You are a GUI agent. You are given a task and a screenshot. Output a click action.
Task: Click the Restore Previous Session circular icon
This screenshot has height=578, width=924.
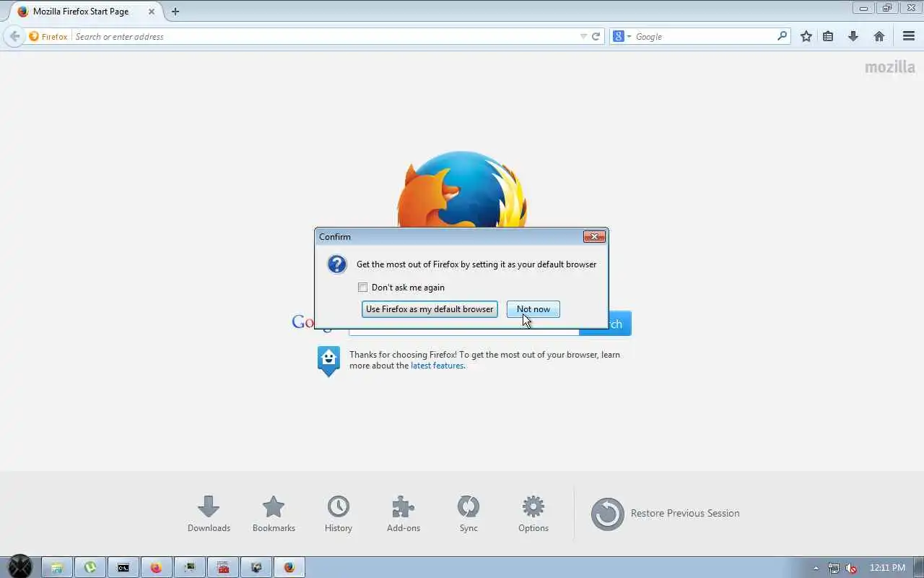tap(608, 514)
